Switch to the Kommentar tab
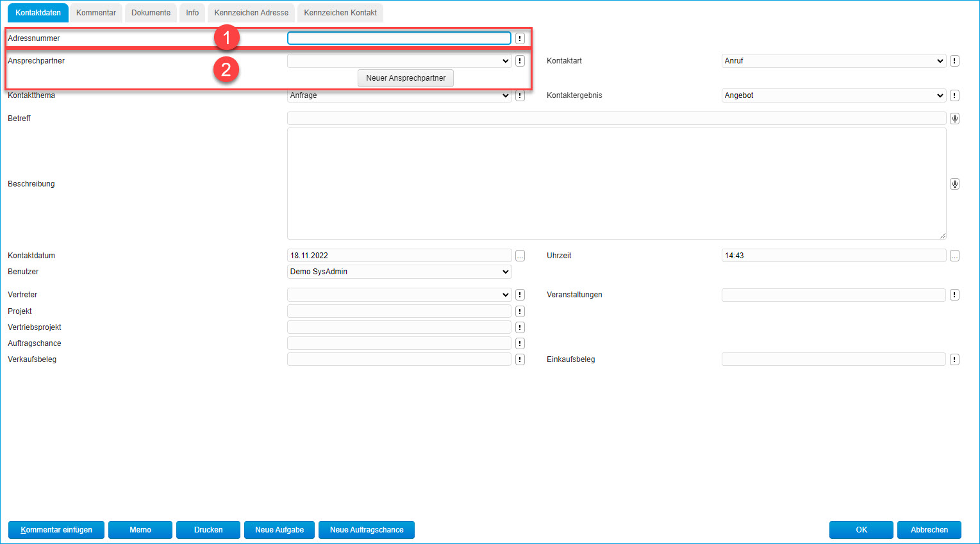This screenshot has width=980, height=544. click(x=96, y=13)
